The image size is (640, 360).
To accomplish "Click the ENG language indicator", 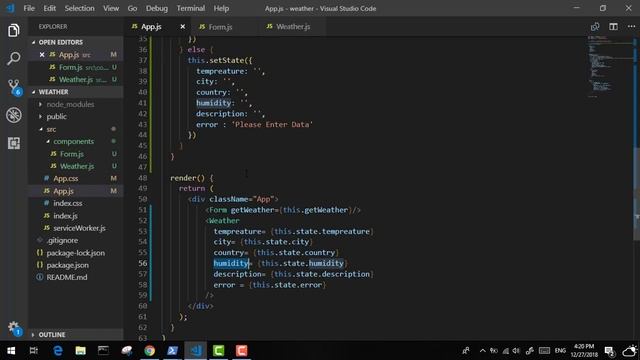I will [x=560, y=351].
